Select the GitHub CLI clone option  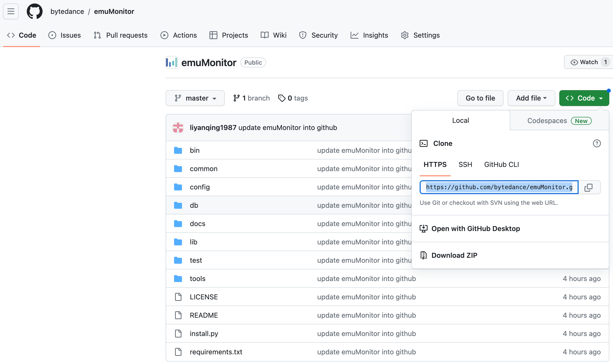[x=501, y=165]
